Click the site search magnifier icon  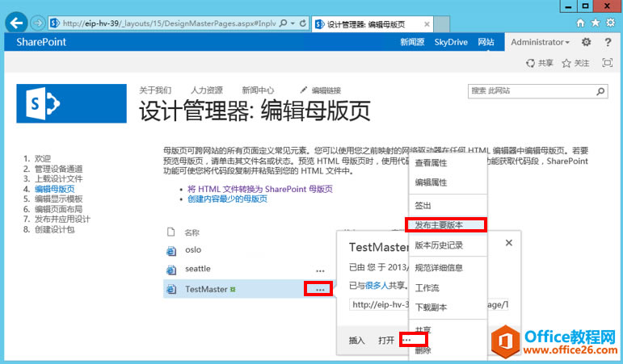point(600,91)
